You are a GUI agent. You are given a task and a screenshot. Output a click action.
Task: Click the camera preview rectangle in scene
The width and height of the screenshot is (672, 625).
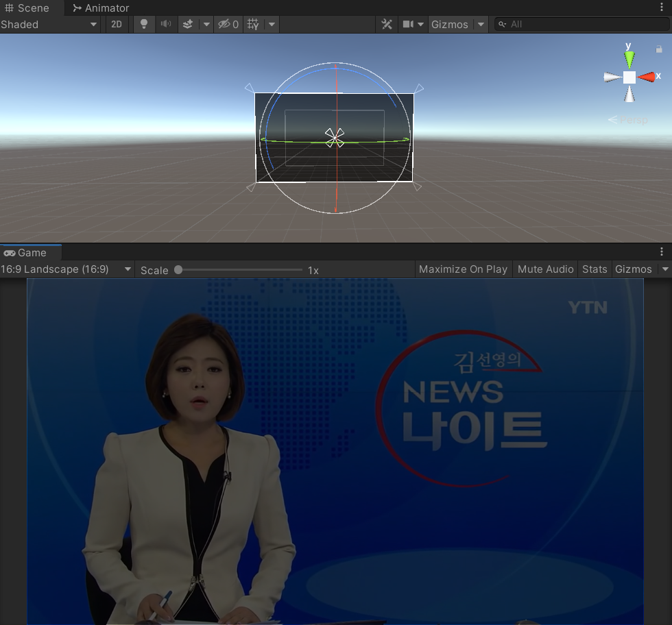[335, 138]
